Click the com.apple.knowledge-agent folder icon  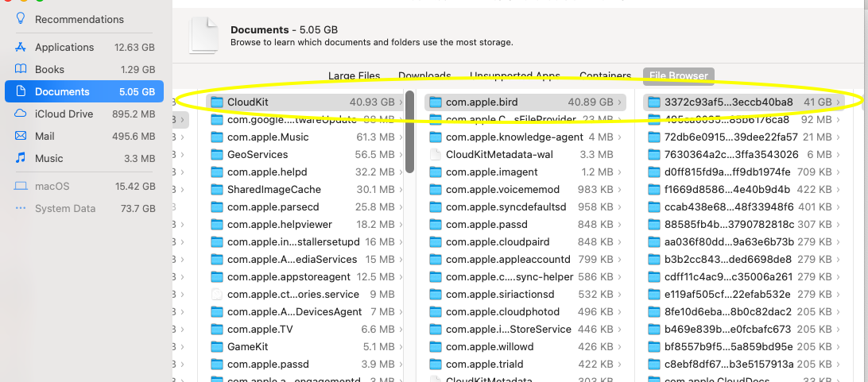(436, 137)
